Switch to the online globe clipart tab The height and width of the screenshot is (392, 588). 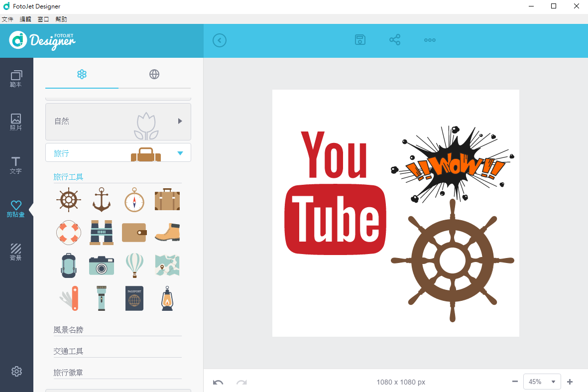click(154, 74)
